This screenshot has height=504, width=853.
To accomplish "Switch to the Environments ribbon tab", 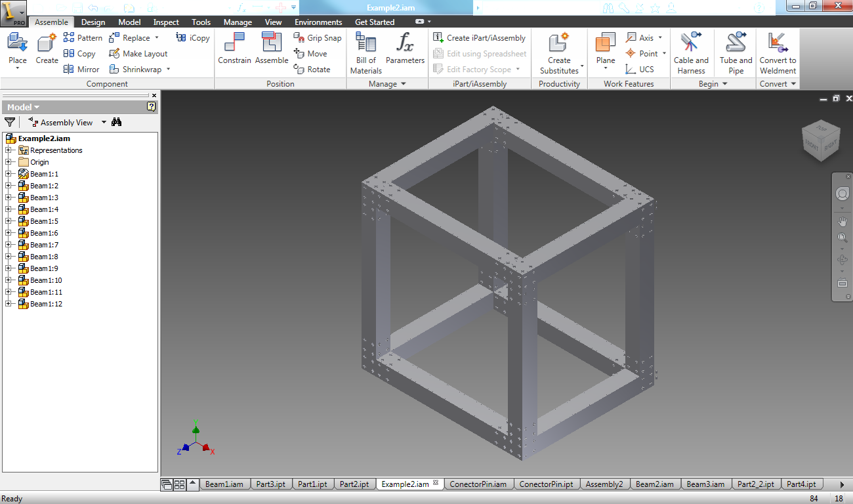I will tap(318, 22).
